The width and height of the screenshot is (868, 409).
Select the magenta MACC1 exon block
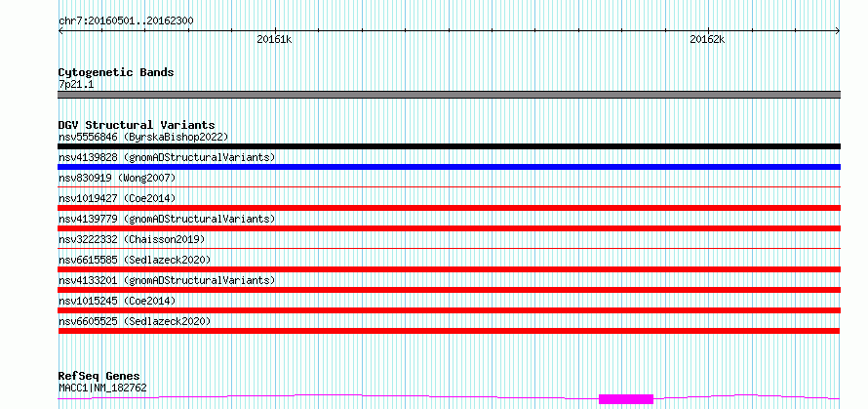pyautogui.click(x=626, y=399)
